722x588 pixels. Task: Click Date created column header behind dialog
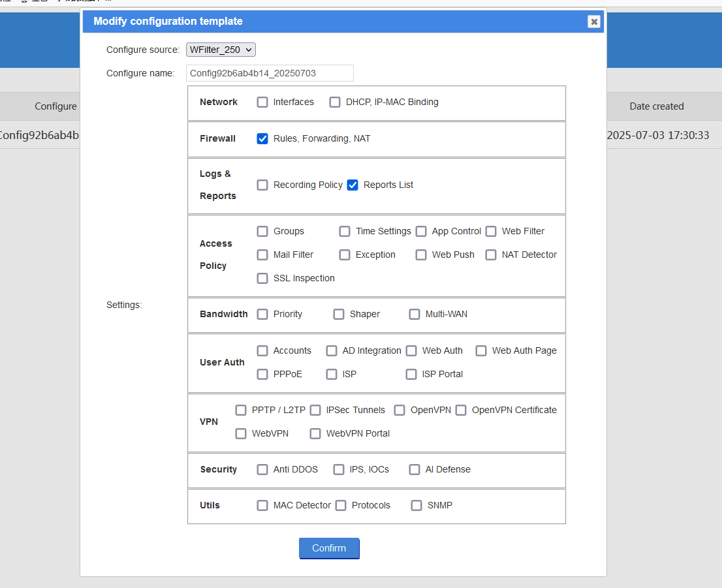(657, 106)
